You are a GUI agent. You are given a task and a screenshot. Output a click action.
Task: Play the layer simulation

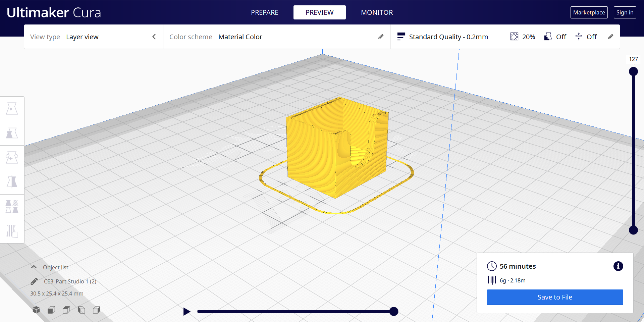(187, 312)
